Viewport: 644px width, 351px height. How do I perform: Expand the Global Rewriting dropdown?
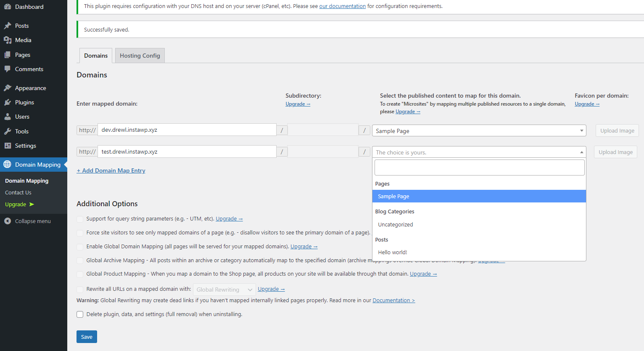(x=224, y=290)
